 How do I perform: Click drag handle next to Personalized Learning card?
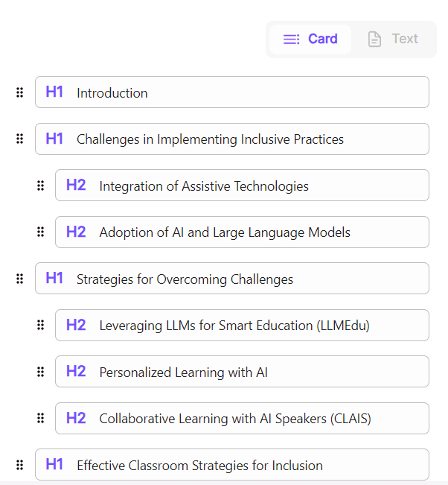click(41, 372)
